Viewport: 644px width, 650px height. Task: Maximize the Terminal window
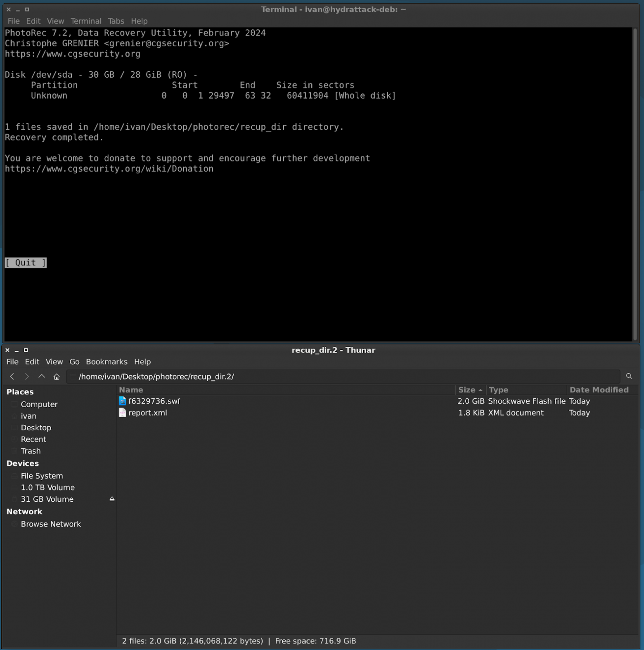(x=27, y=9)
